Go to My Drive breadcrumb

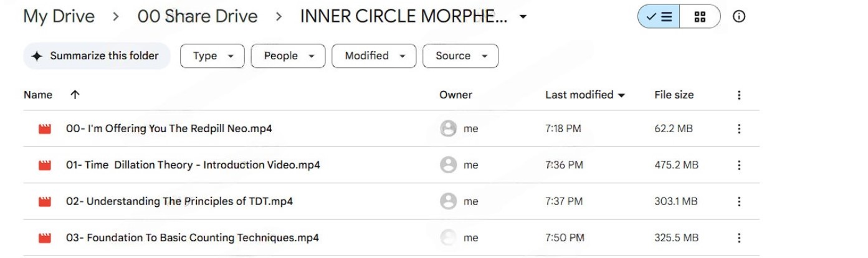tap(59, 17)
